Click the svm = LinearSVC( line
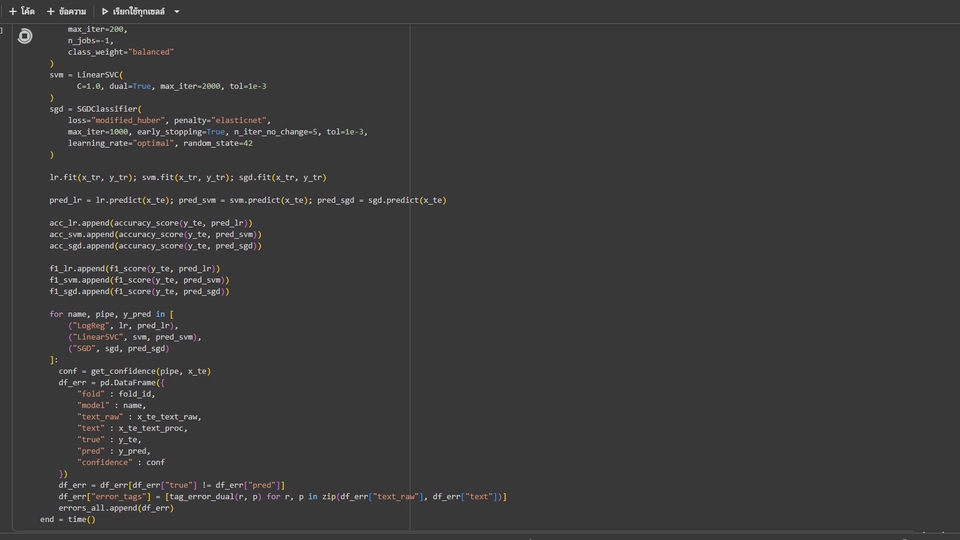The width and height of the screenshot is (960, 540). 86,75
